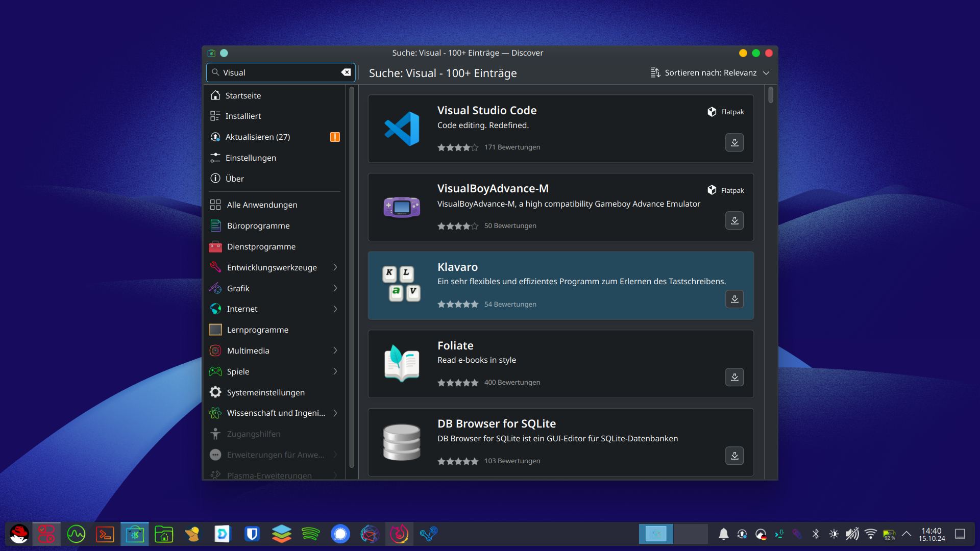Click install icon for DB Browser for SQLite
This screenshot has width=980, height=551.
(x=734, y=456)
